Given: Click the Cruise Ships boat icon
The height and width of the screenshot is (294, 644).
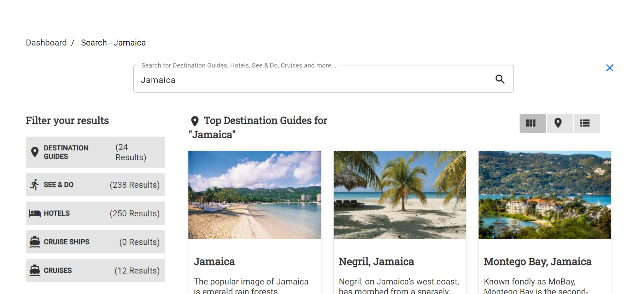Looking at the screenshot, I should [35, 242].
